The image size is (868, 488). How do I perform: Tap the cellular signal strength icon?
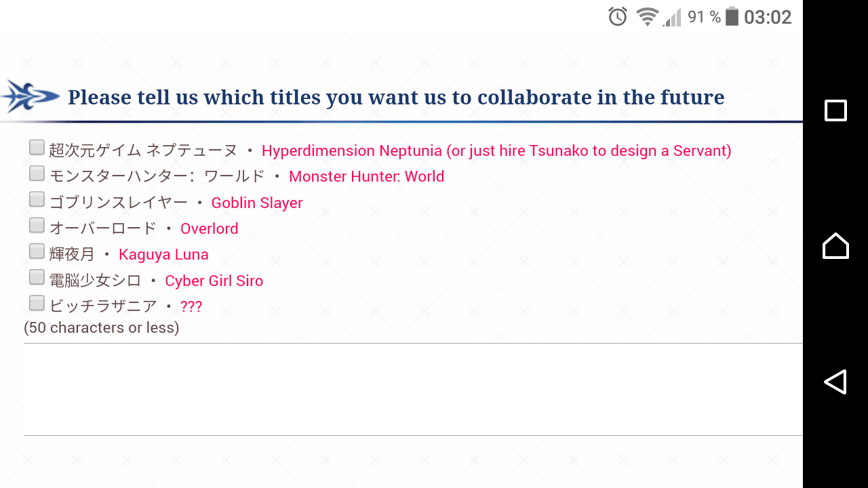tap(672, 17)
